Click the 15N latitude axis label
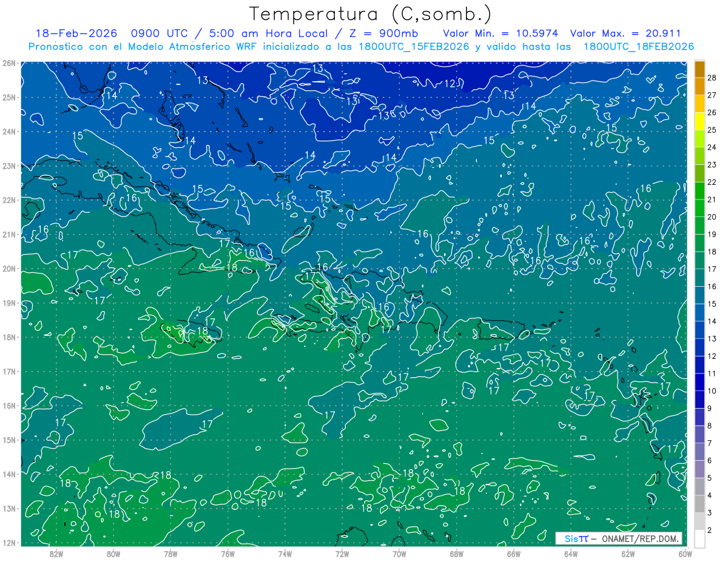This screenshot has height=562, width=728. pyautogui.click(x=8, y=440)
